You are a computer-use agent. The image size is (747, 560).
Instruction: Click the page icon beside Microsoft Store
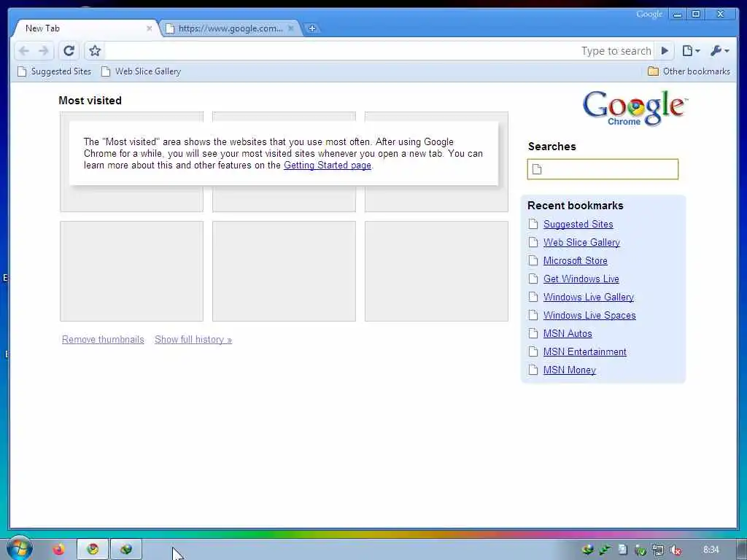(x=533, y=260)
